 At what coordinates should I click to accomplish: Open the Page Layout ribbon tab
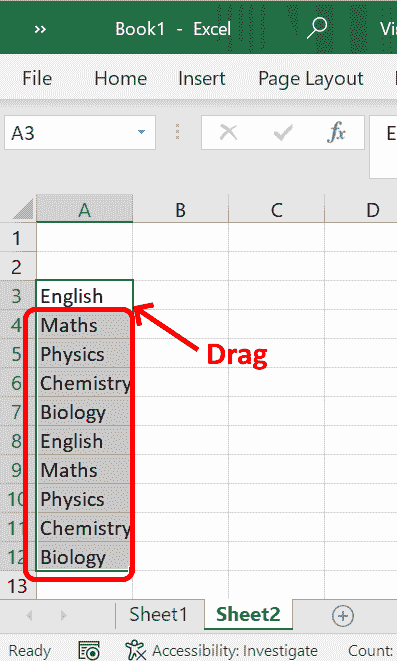(311, 79)
